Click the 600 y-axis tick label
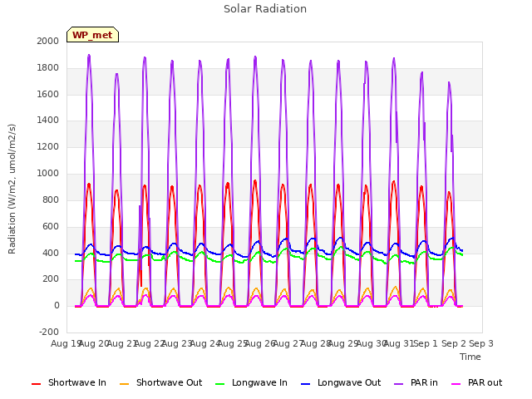This screenshot has width=532, height=399. [x=51, y=226]
